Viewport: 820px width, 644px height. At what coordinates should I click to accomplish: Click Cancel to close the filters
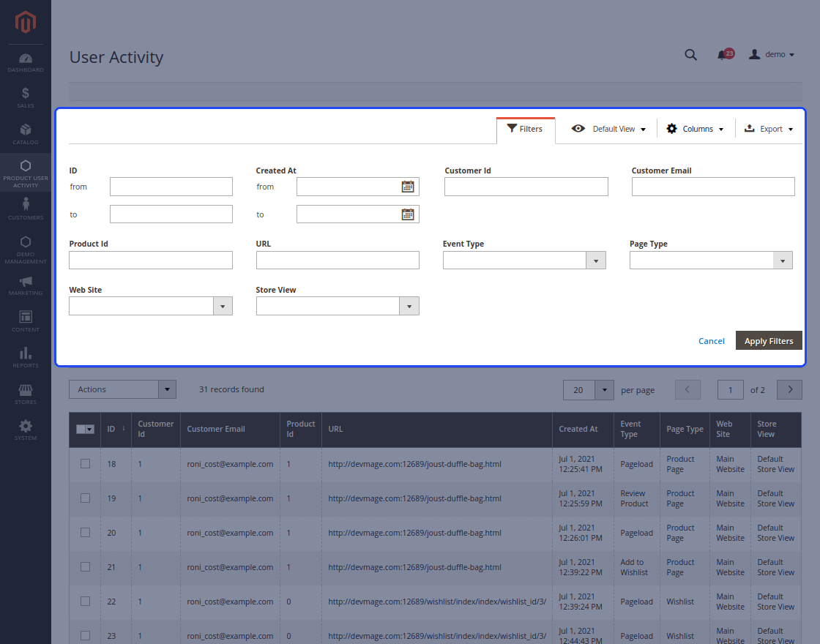pos(711,341)
